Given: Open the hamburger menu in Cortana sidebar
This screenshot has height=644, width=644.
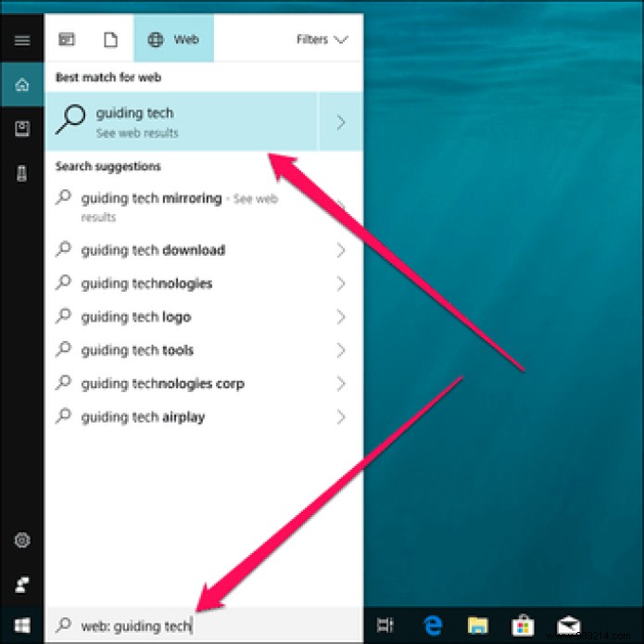Looking at the screenshot, I should pos(22,40).
